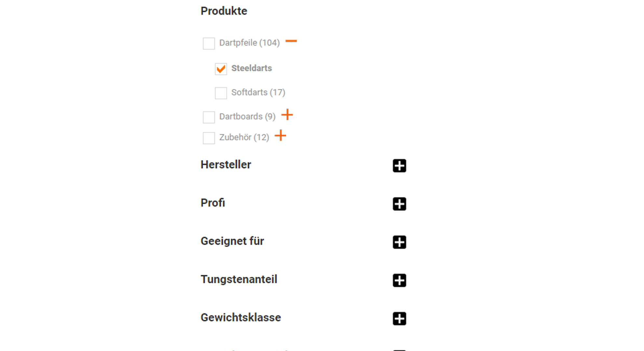Check the Dartpfeile (104) checkbox

[209, 43]
